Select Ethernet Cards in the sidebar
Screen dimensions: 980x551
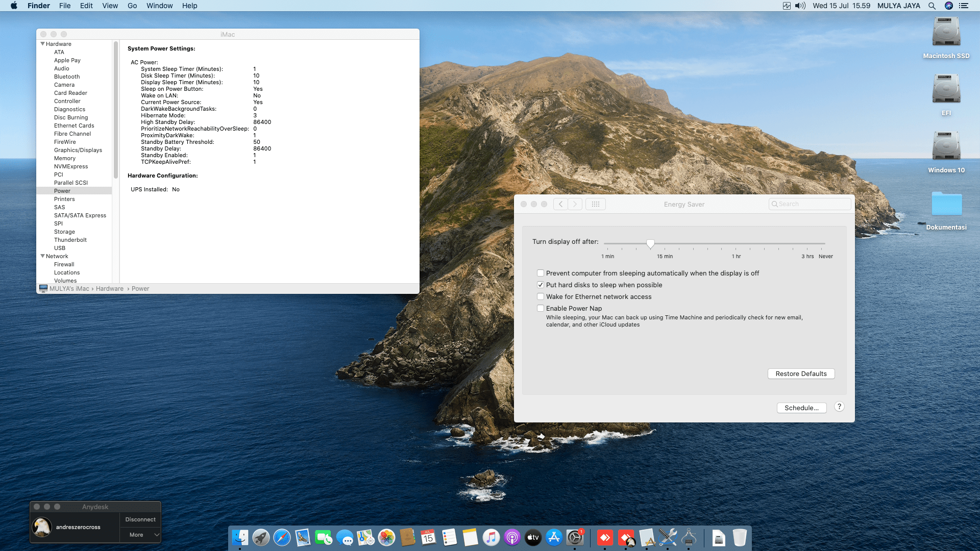coord(74,126)
